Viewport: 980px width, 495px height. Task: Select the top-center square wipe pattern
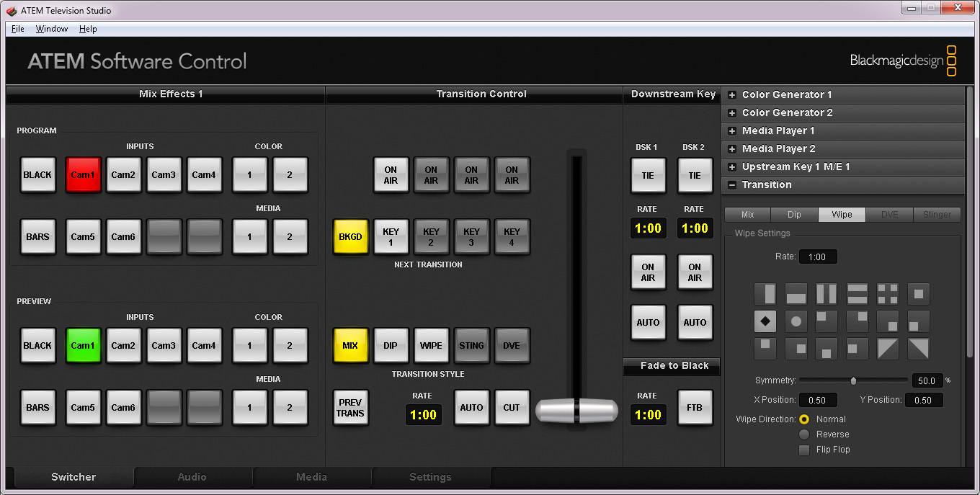(x=765, y=349)
